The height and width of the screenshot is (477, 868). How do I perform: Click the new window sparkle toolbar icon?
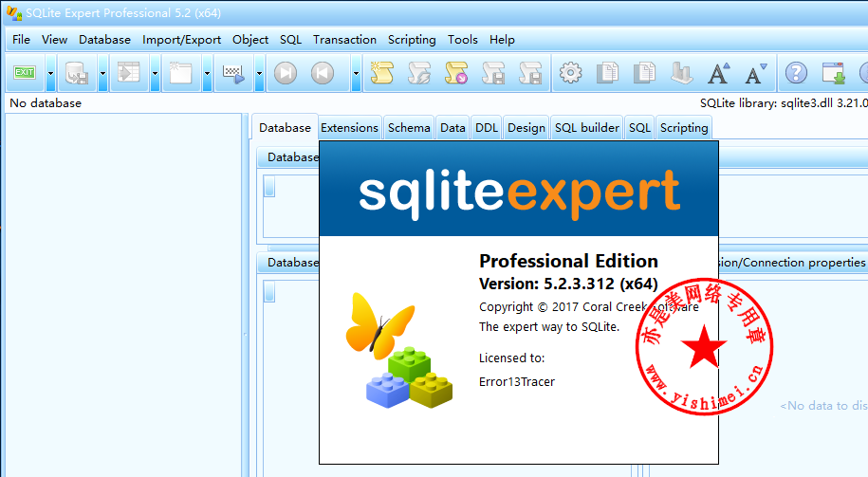(x=180, y=72)
